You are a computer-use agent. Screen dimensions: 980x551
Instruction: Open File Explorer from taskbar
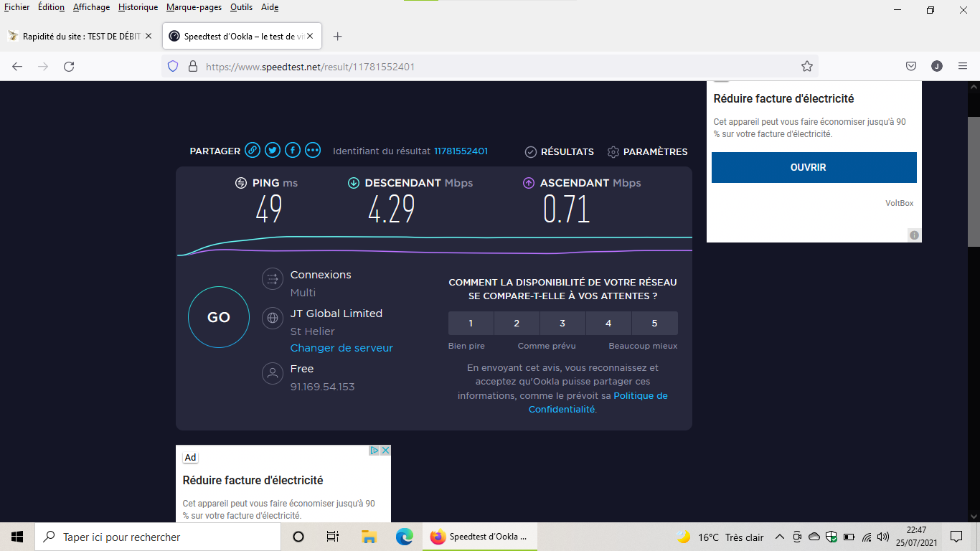[x=369, y=537]
